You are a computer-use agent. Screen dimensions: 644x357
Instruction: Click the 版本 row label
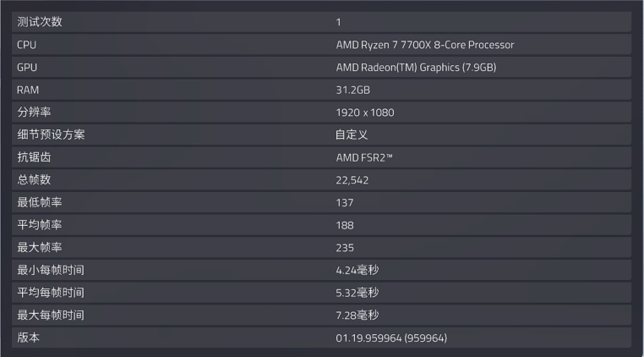(x=29, y=338)
